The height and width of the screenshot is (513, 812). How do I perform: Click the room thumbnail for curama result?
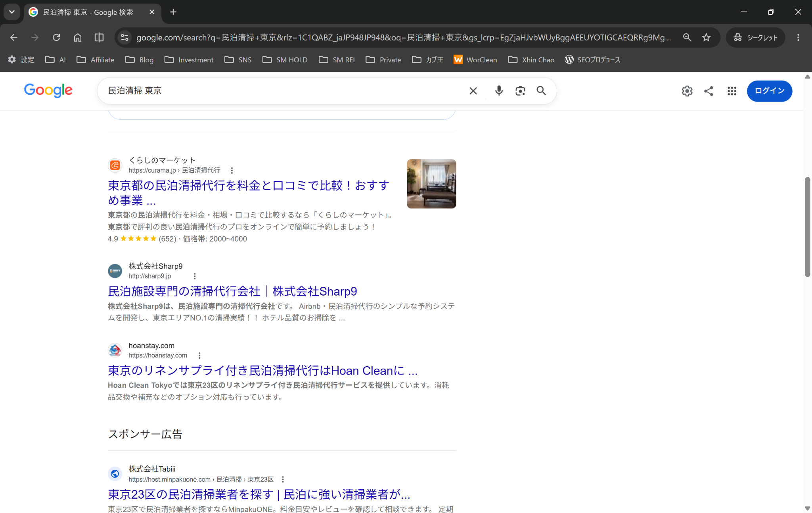431,184
